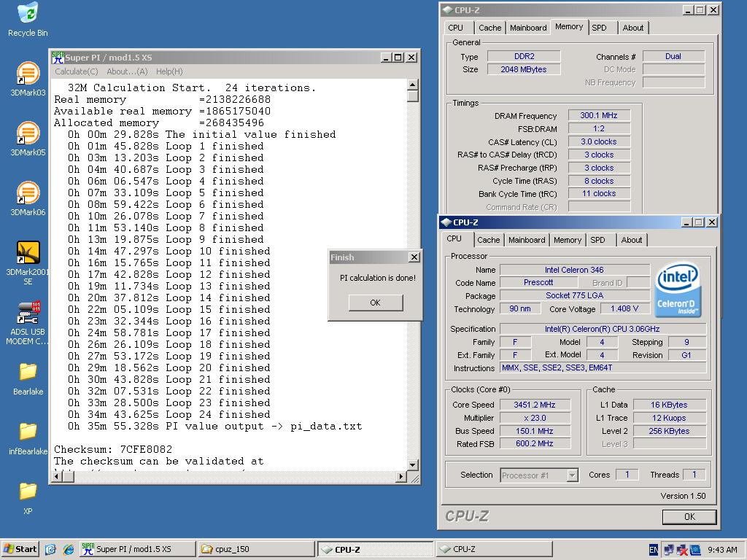Switch to Mainboard tab in front CPU-Z
Viewport: 747px width, 560px height.
527,240
